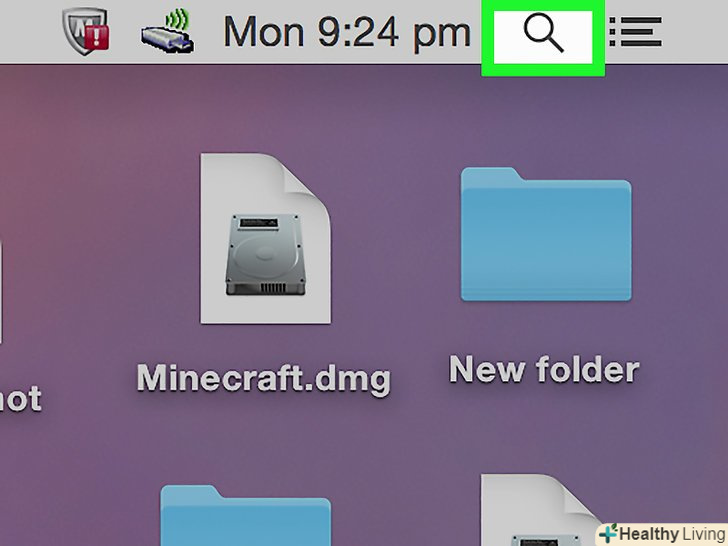Select the unlabeled blue folder at bottom

coord(246,515)
